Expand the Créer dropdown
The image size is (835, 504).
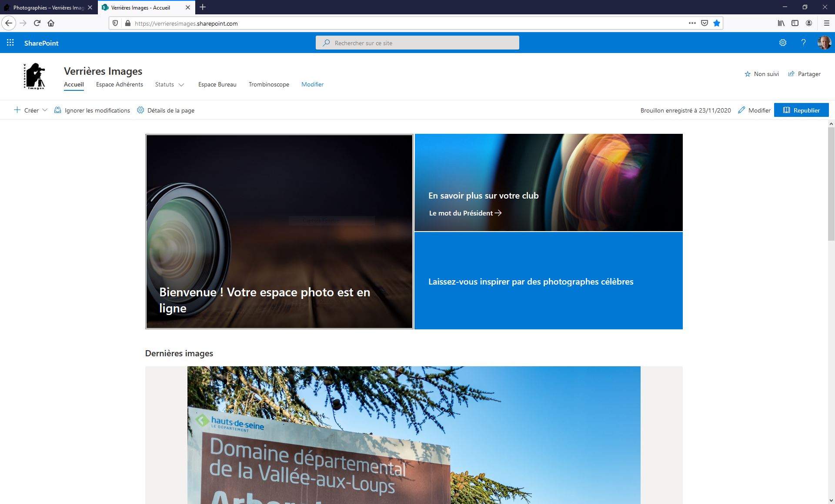pyautogui.click(x=30, y=110)
